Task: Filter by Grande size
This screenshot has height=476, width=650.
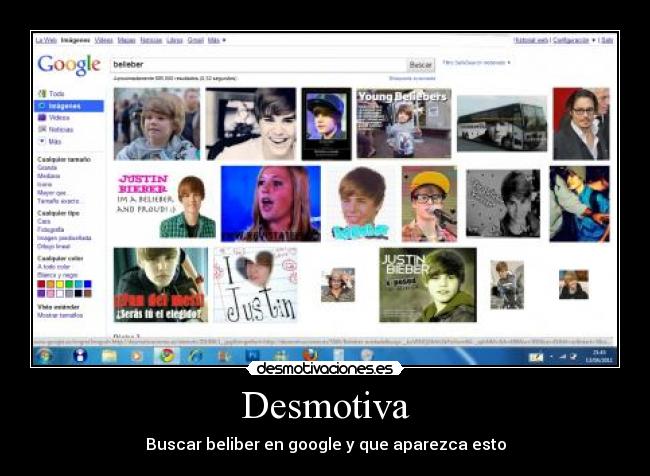Action: pyautogui.click(x=47, y=168)
